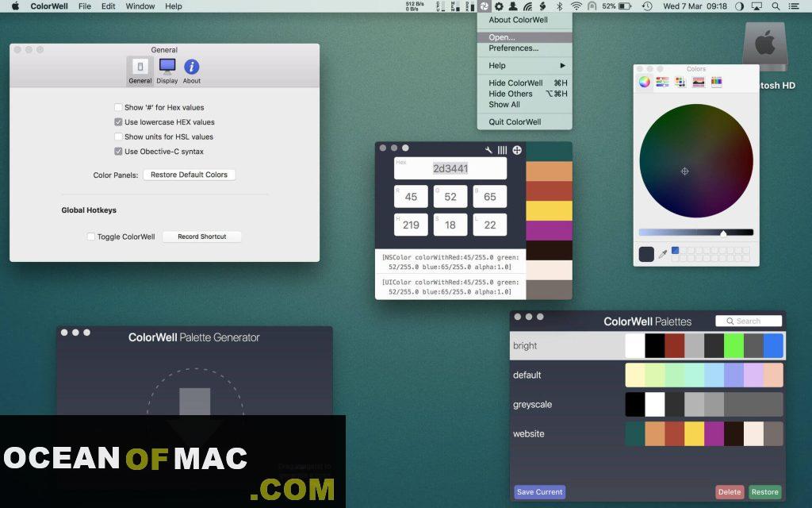Viewport: 812px width, 508px height.
Task: Click the green Restore button
Action: pos(765,492)
